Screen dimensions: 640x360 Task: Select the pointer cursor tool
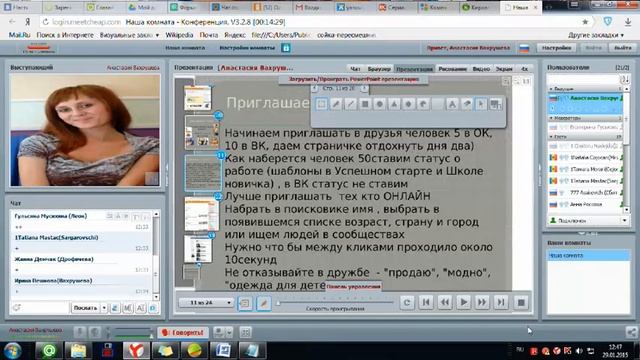pyautogui.click(x=481, y=104)
